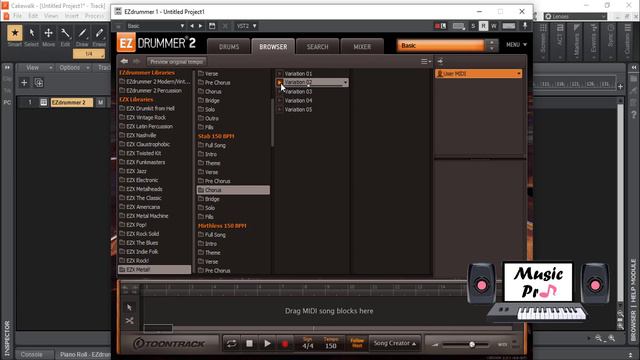640x360 pixels.
Task: Select the pointer tool in song track
Action: pos(129,307)
